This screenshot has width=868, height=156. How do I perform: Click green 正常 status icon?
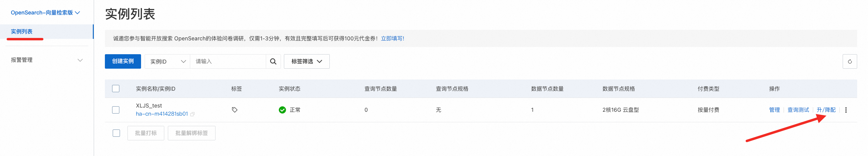pyautogui.click(x=282, y=110)
